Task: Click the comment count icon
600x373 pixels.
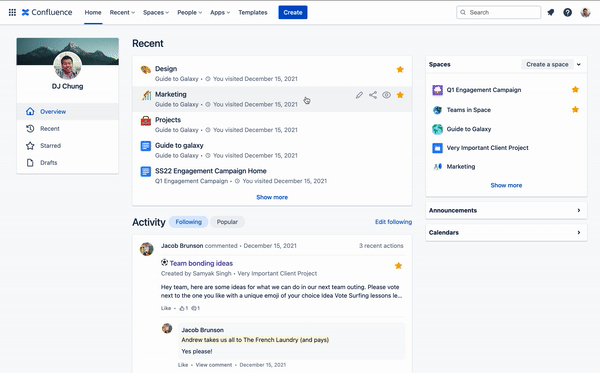Action: coord(194,308)
